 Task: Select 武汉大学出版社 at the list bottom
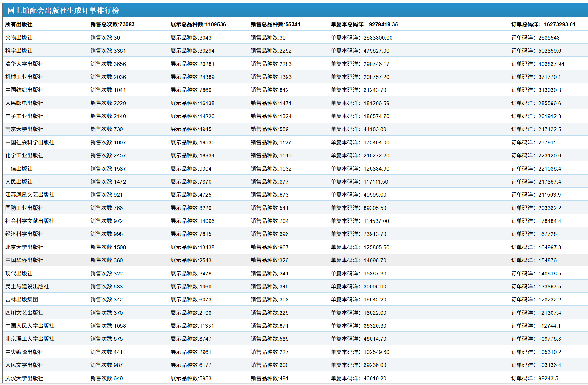point(24,378)
